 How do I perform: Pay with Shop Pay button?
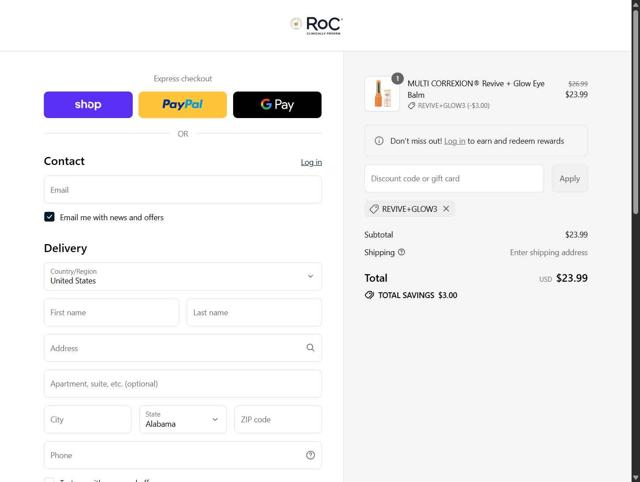(88, 104)
